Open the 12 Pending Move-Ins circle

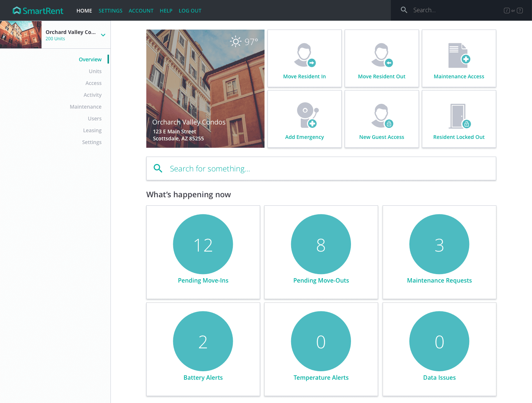[x=203, y=244]
